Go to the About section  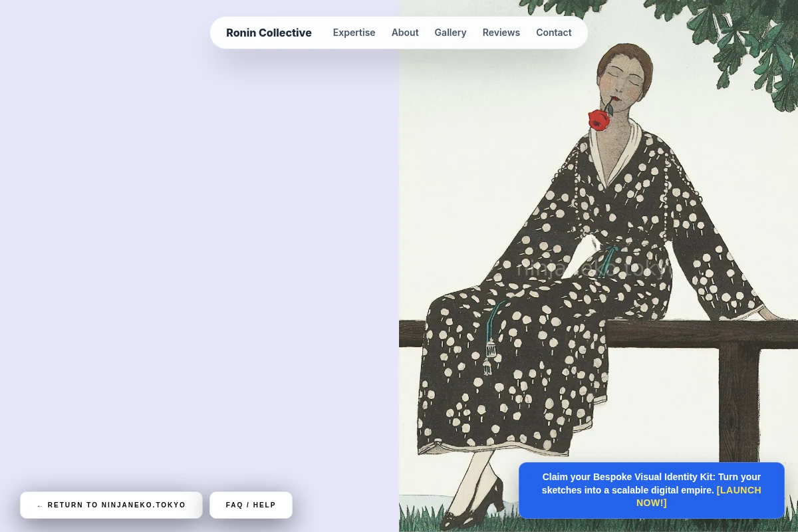405,33
